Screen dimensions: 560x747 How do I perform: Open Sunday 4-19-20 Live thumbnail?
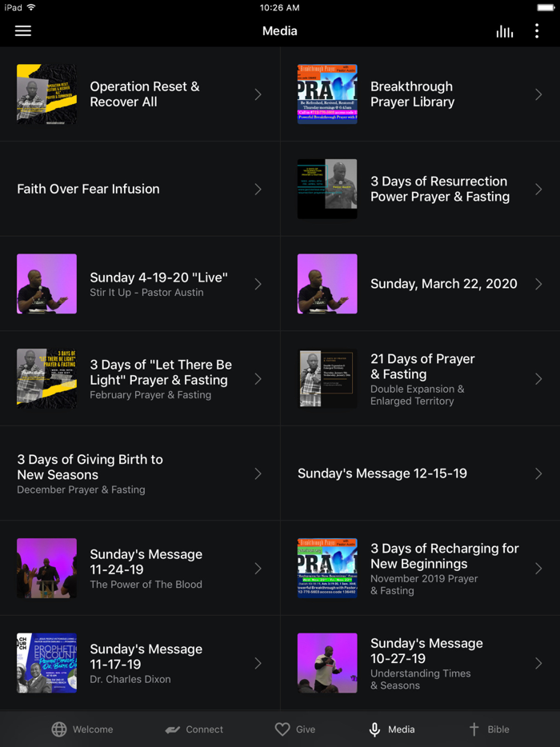[47, 284]
